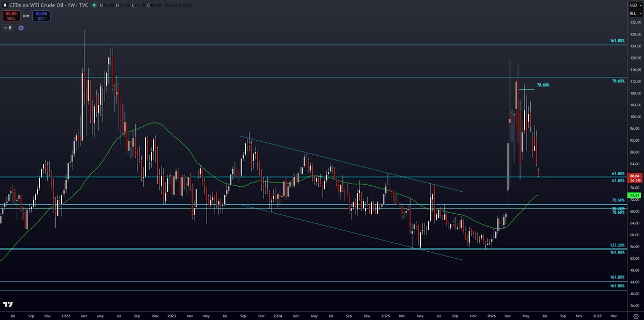Viewport: 644px width, 320px height.
Task: Open chart scale settings gear icon
Action: pos(635,316)
